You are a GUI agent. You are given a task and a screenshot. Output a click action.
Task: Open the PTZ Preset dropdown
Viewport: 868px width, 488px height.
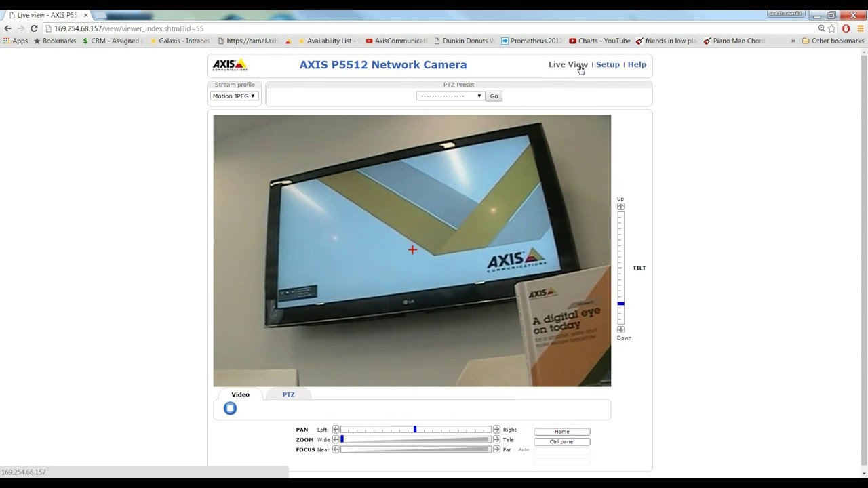(450, 96)
